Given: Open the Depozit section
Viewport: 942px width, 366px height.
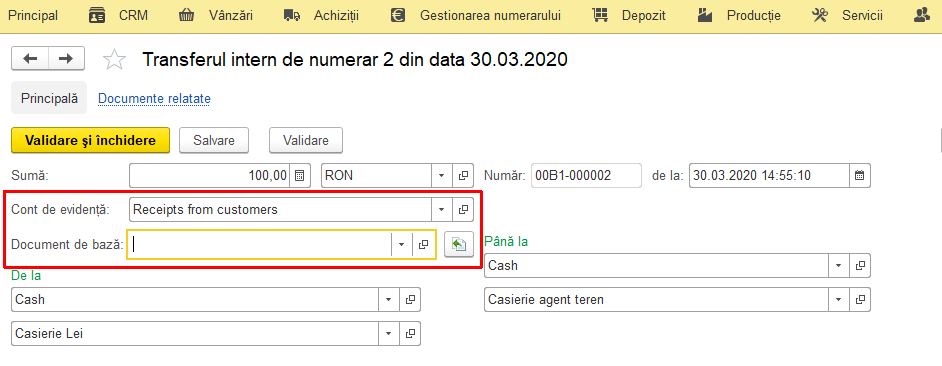Looking at the screenshot, I should pyautogui.click(x=643, y=16).
